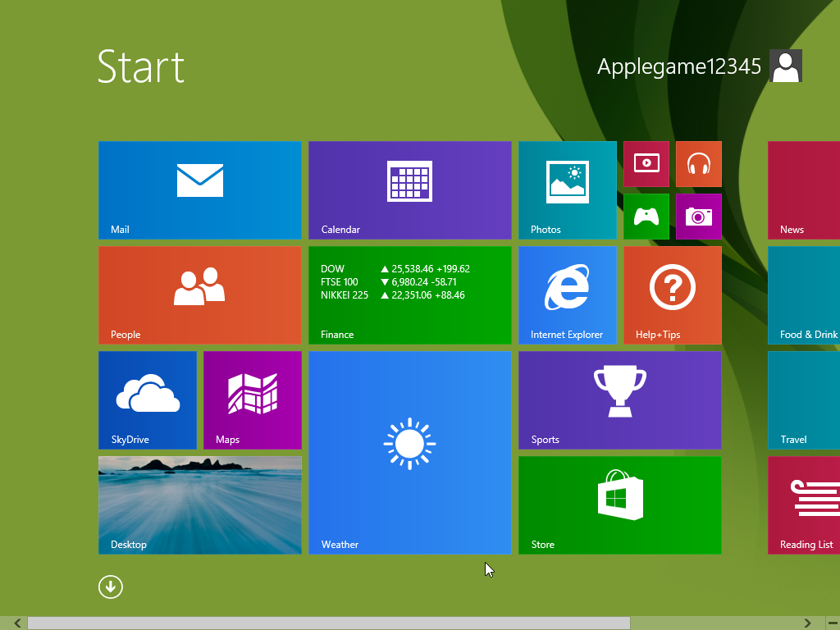
Task: Launch Internet Explorer
Action: (x=567, y=294)
